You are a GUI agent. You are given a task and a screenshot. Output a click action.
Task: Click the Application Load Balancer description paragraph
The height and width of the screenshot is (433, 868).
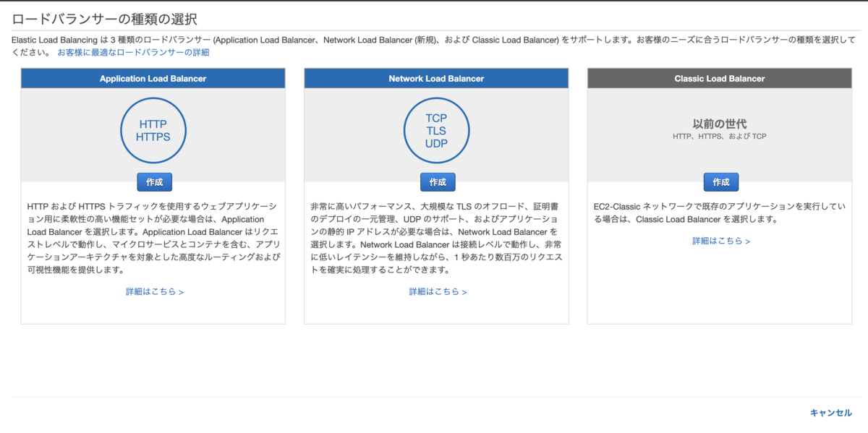[x=153, y=239]
